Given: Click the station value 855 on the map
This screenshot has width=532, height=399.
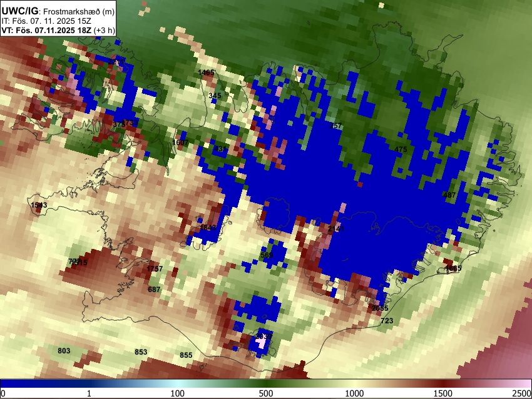Looking at the screenshot, I should tap(186, 355).
